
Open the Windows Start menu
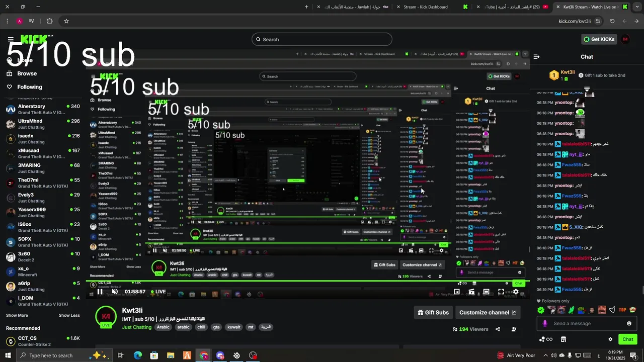click(8, 355)
